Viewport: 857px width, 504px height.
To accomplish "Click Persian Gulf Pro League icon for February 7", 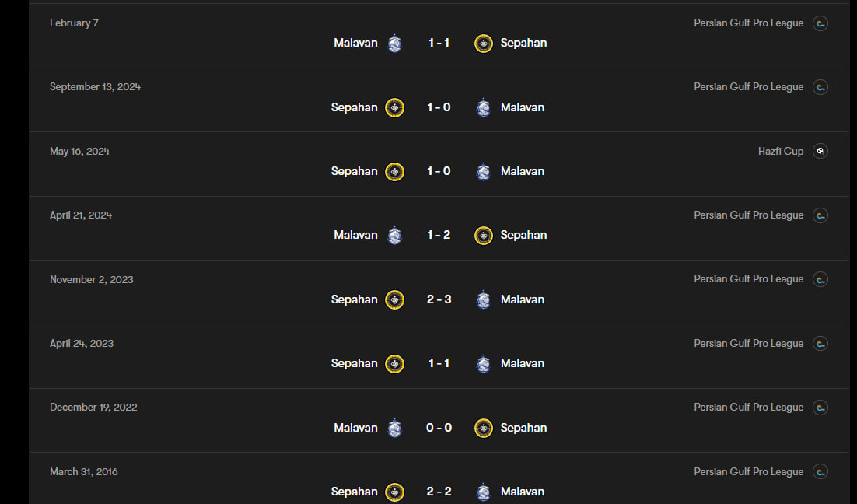I will [820, 23].
